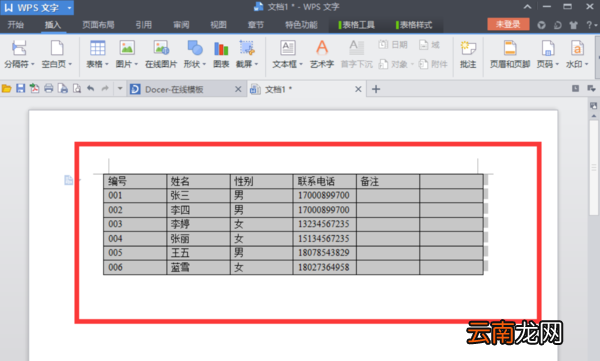
Task: Click the cell with 蓝雪
Action: click(x=198, y=267)
